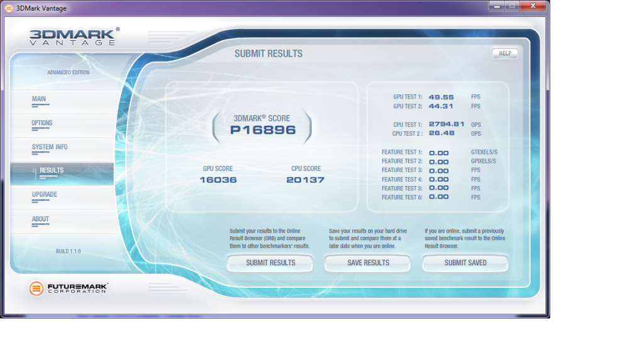The image size is (644, 362).
Task: Click the Advanced Edition label
Action: click(68, 73)
